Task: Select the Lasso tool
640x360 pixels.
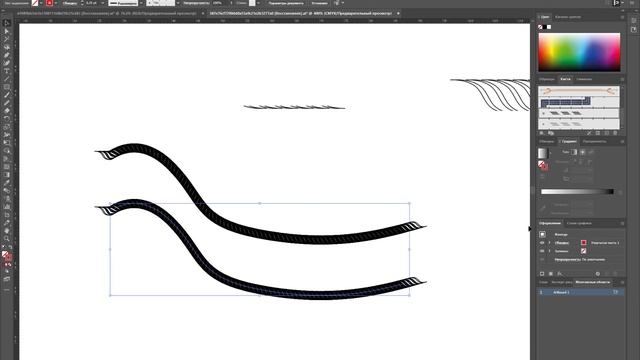Action: tap(7, 47)
